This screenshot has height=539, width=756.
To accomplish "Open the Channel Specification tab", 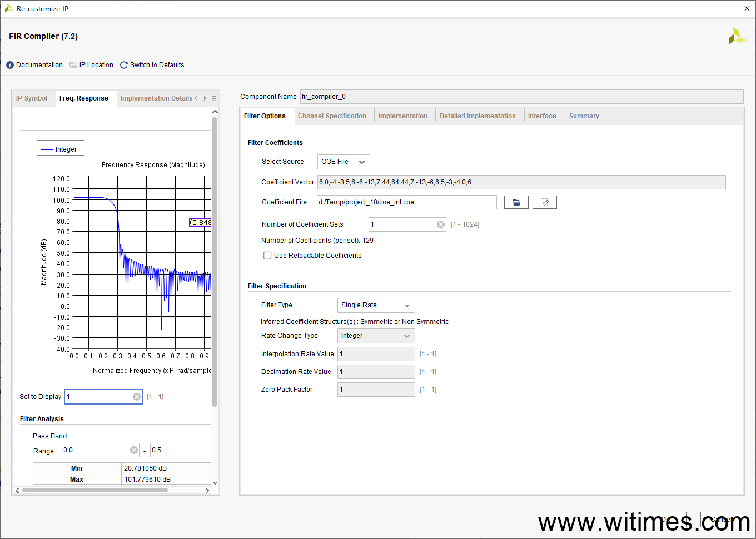I will point(332,116).
